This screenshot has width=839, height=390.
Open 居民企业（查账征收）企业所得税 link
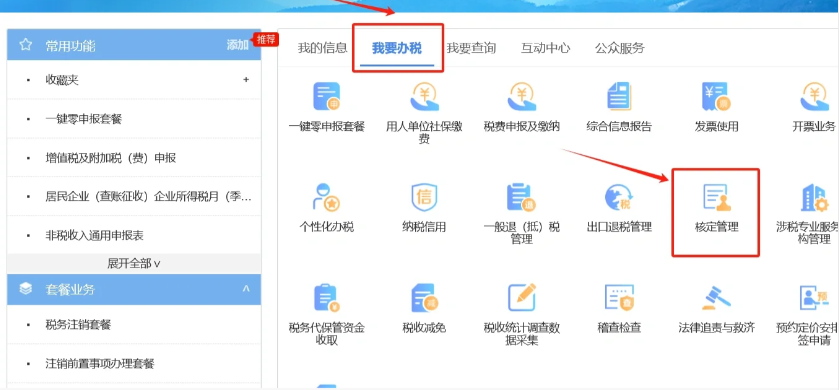(149, 197)
